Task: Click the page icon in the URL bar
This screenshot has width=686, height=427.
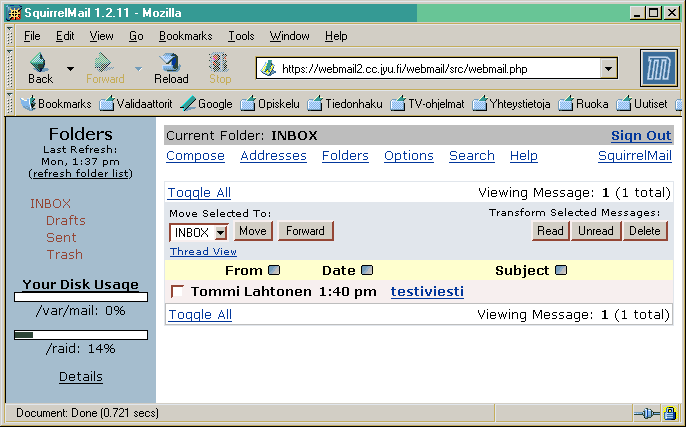Action: tap(268, 68)
